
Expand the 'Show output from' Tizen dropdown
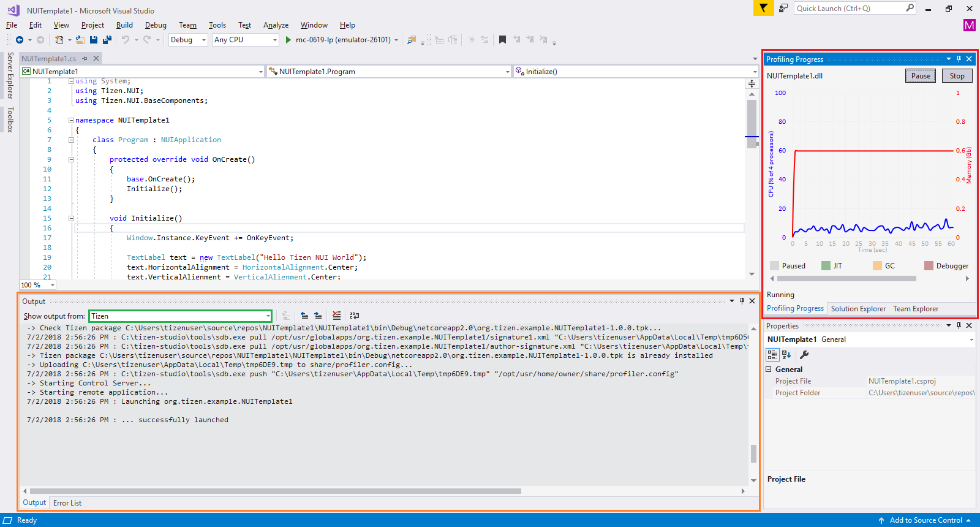268,316
